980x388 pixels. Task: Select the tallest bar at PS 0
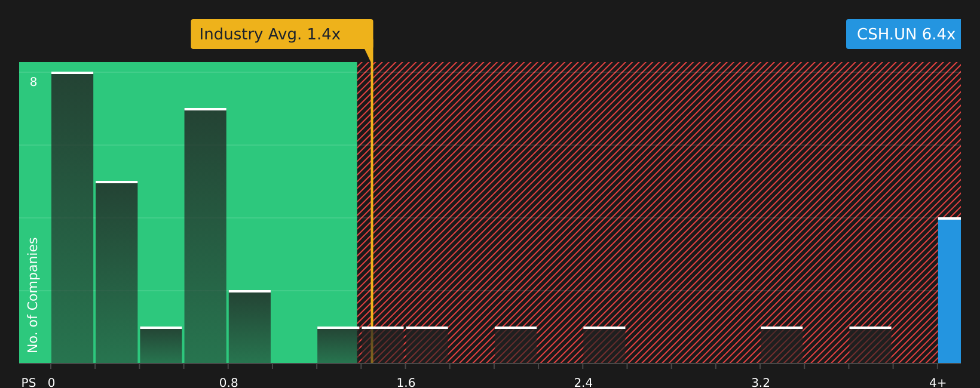click(72, 217)
